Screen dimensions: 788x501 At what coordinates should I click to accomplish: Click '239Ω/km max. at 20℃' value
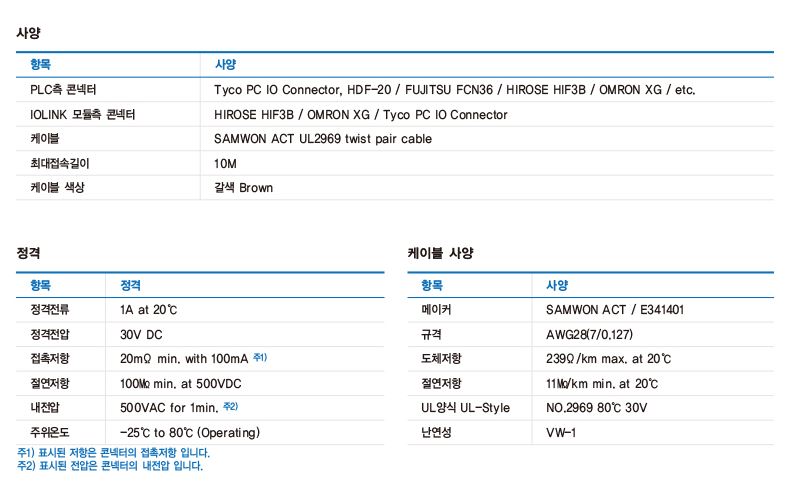point(608,359)
